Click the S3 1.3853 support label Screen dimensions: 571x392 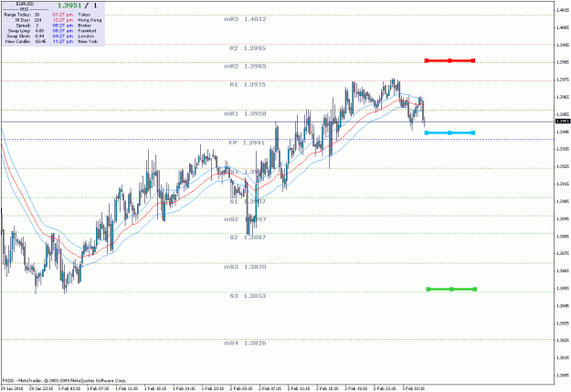[x=248, y=296]
